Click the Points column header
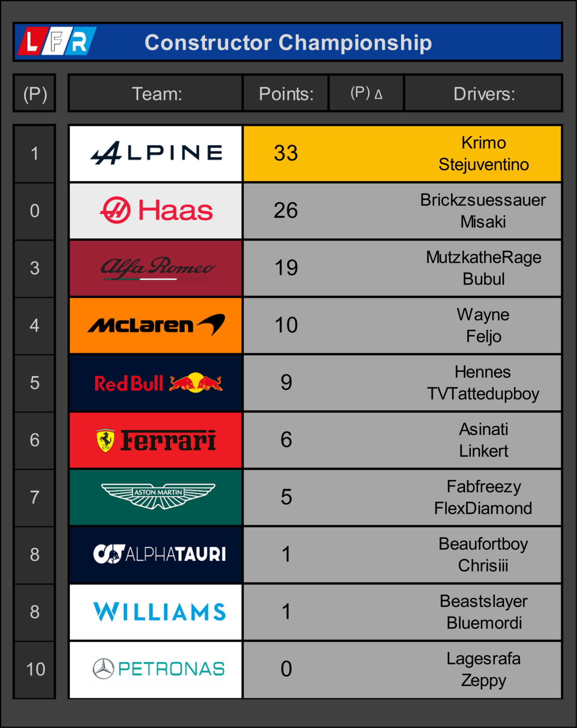Viewport: 577px width, 728px height. click(286, 93)
